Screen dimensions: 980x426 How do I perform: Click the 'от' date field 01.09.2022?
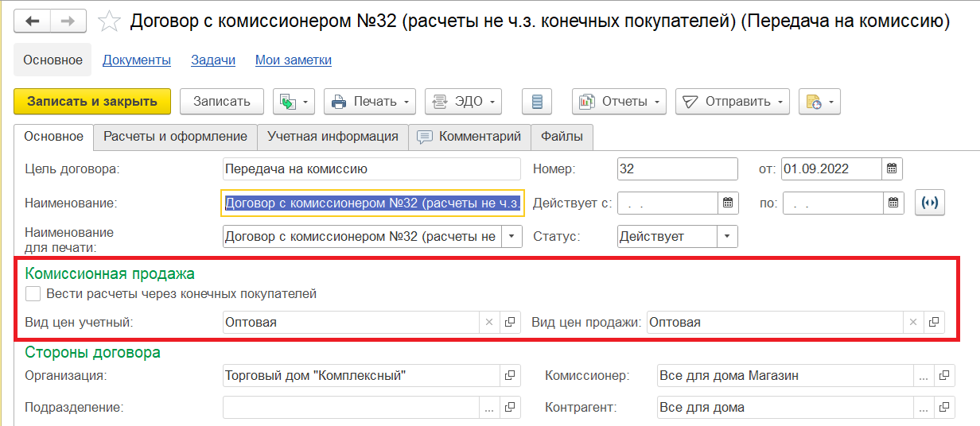pyautogui.click(x=831, y=168)
